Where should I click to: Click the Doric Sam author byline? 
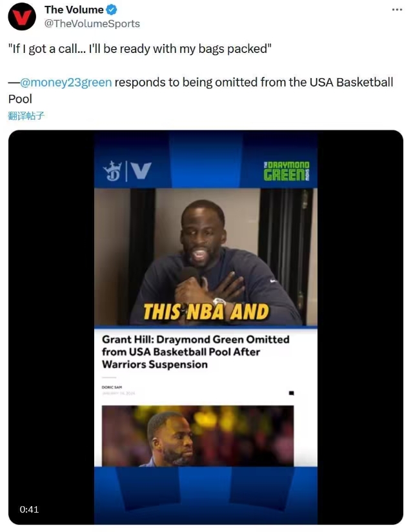[x=112, y=387]
